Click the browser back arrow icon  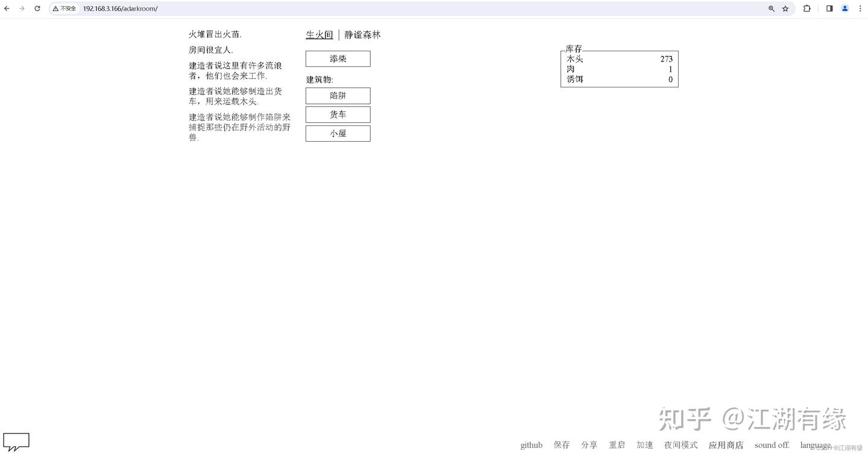(7, 8)
